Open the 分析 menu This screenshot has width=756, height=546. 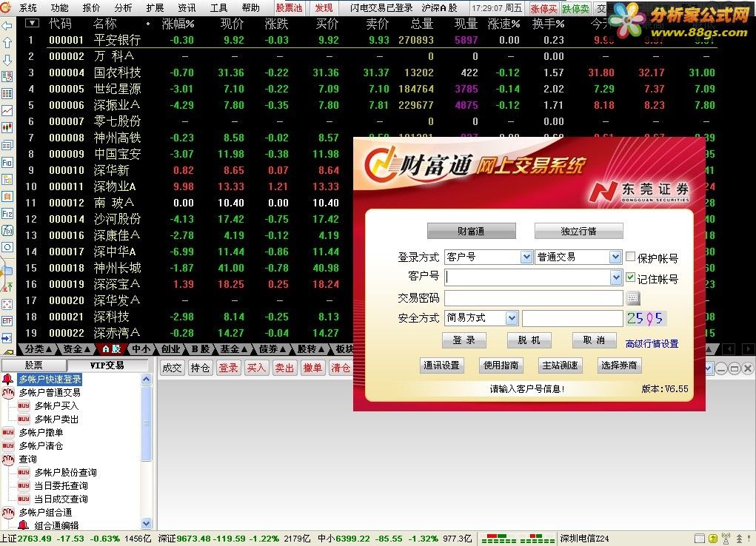coord(123,7)
